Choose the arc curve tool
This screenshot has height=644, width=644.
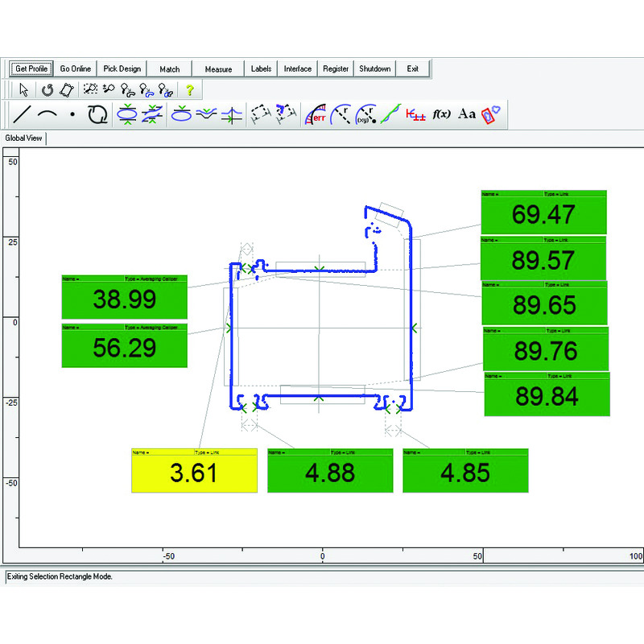pos(47,115)
